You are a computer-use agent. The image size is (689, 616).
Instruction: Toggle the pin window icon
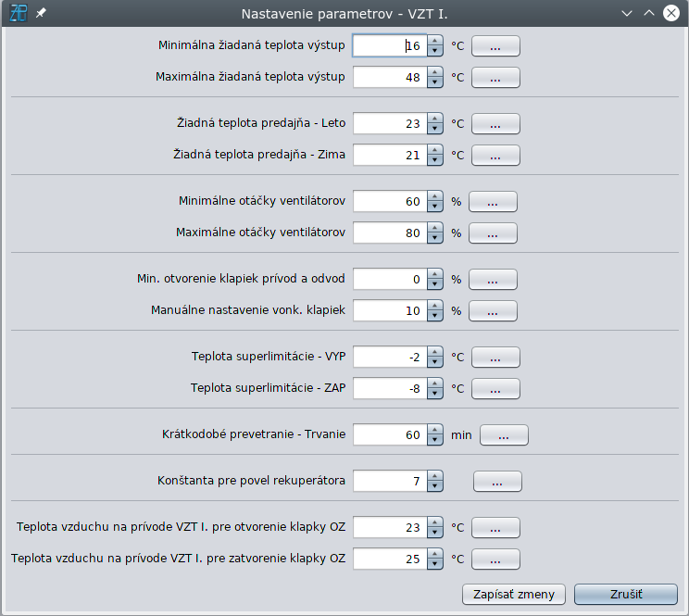41,14
